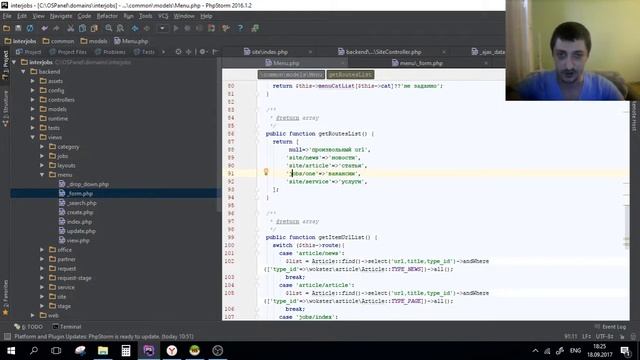The width and height of the screenshot is (640, 360).
Task: Switch to site\index.php editor tab
Action: [266, 52]
